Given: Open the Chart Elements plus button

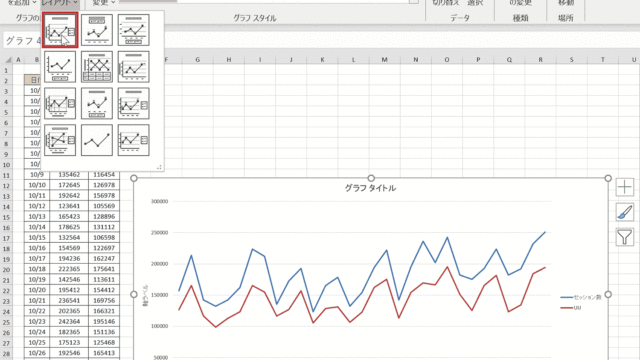Looking at the screenshot, I should 624,187.
